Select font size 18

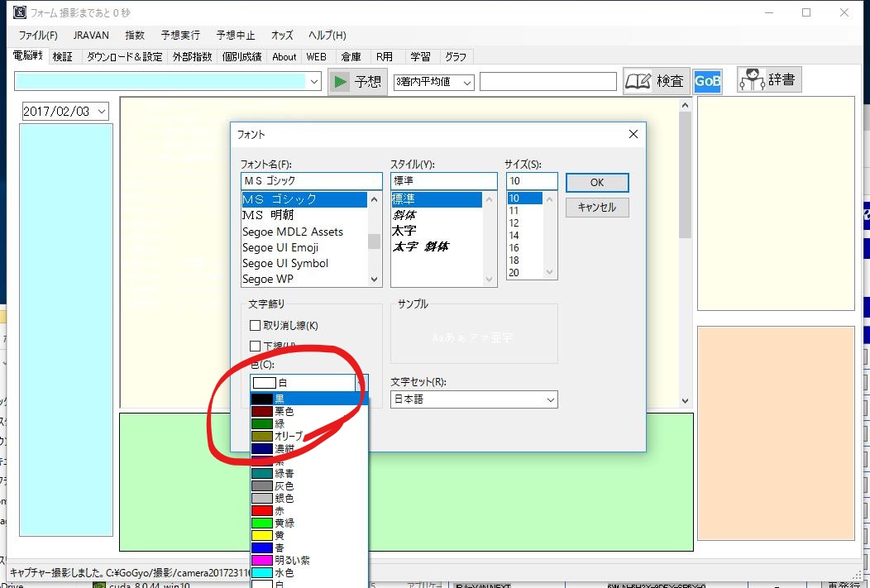[x=524, y=261]
